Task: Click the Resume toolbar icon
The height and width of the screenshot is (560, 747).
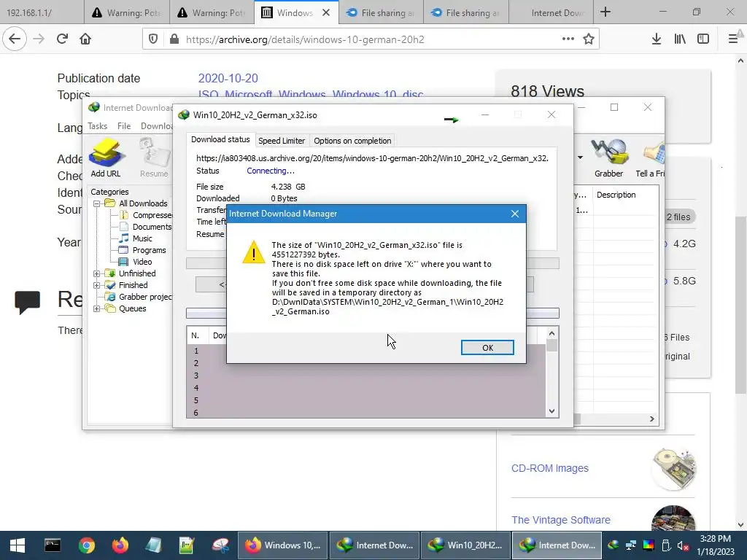Action: tap(153, 157)
